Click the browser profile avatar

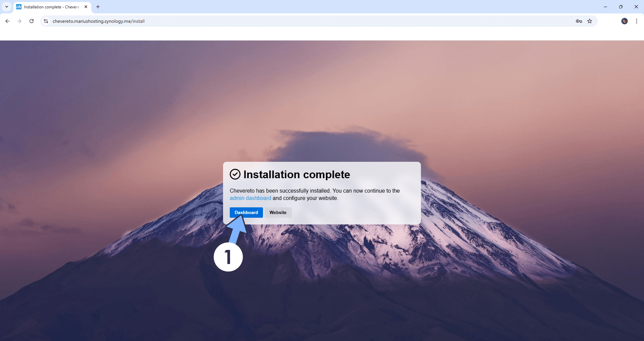625,21
